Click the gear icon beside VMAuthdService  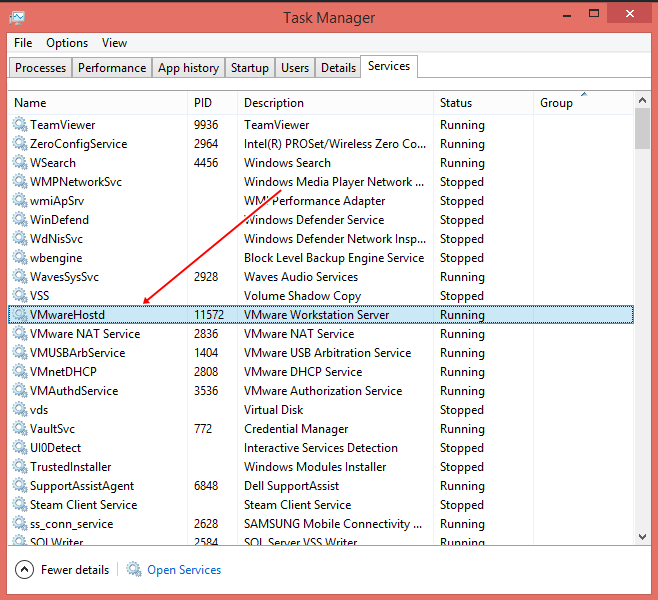20,391
